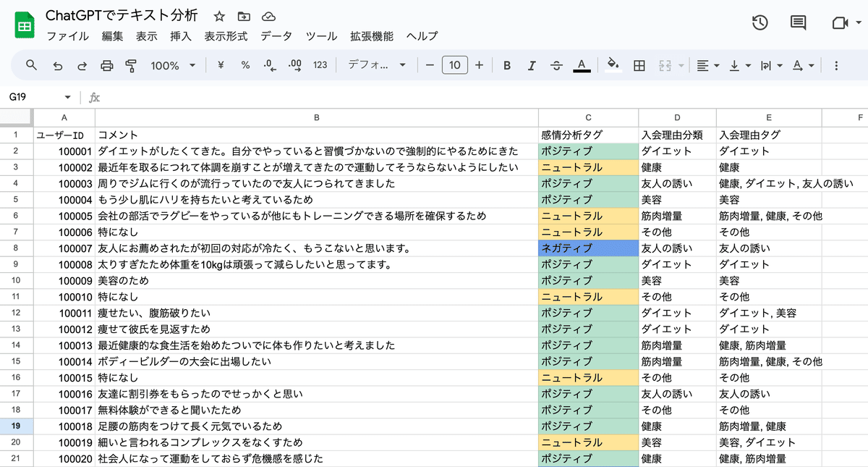Open the horizontal align dropdown
868x467 pixels.
click(x=708, y=65)
